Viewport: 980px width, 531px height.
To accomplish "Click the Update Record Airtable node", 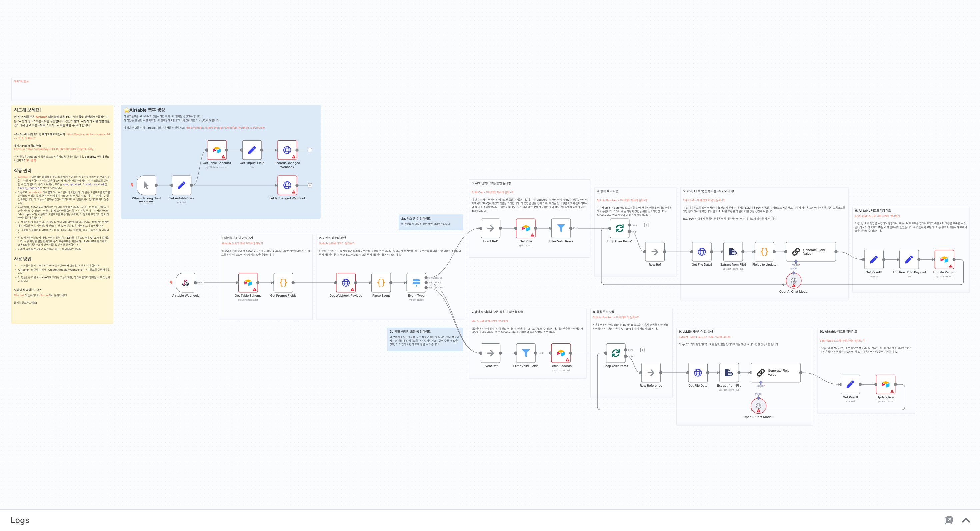I will click(x=944, y=259).
